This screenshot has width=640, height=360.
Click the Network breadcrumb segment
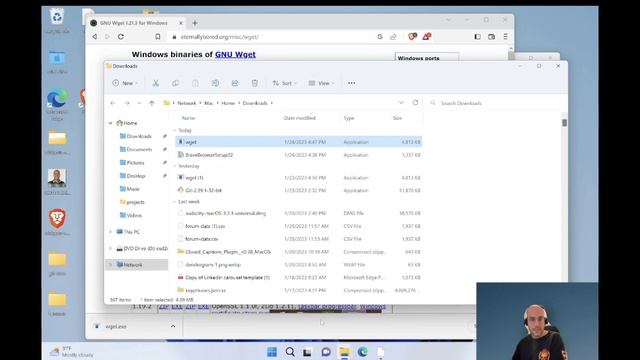tap(187, 103)
